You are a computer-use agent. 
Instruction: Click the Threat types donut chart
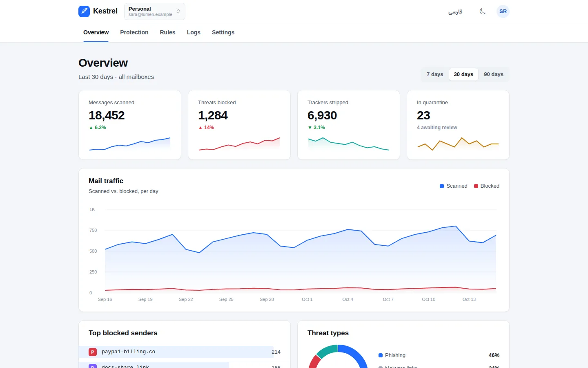point(338,357)
